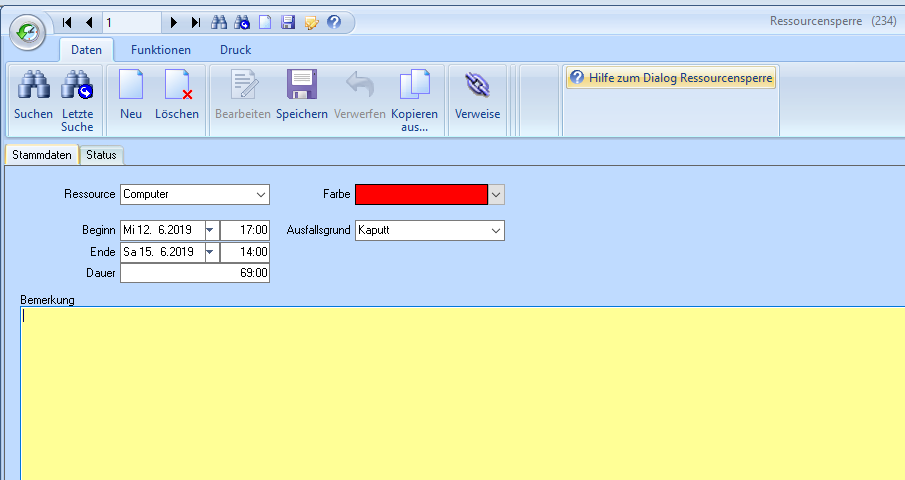905x480 pixels.
Task: Click the Suchen binoculars icon
Action: pos(33,87)
